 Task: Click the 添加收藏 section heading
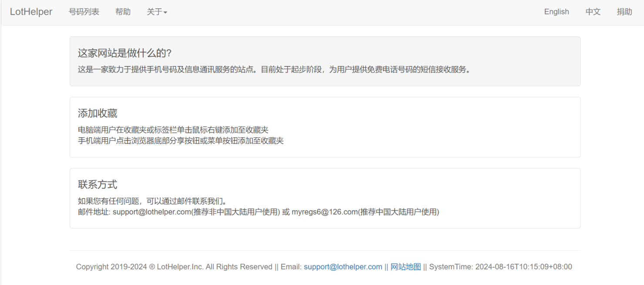(97, 113)
